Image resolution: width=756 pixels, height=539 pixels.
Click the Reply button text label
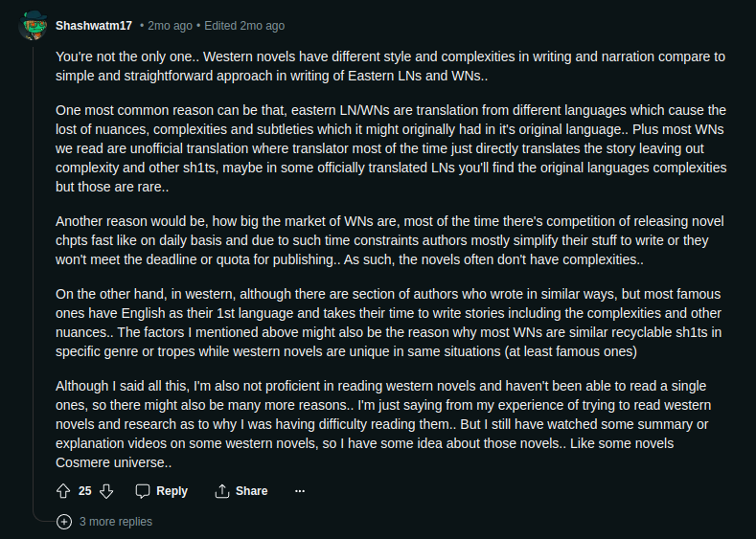pyautogui.click(x=172, y=491)
